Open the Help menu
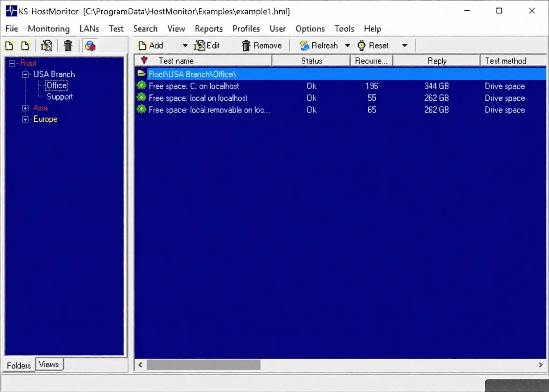This screenshot has width=549, height=392. 373,29
